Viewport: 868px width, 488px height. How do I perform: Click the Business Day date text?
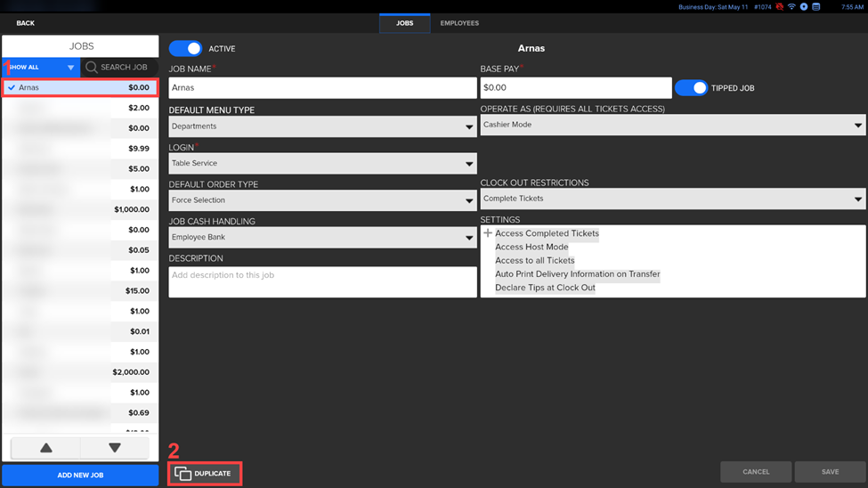[713, 7]
